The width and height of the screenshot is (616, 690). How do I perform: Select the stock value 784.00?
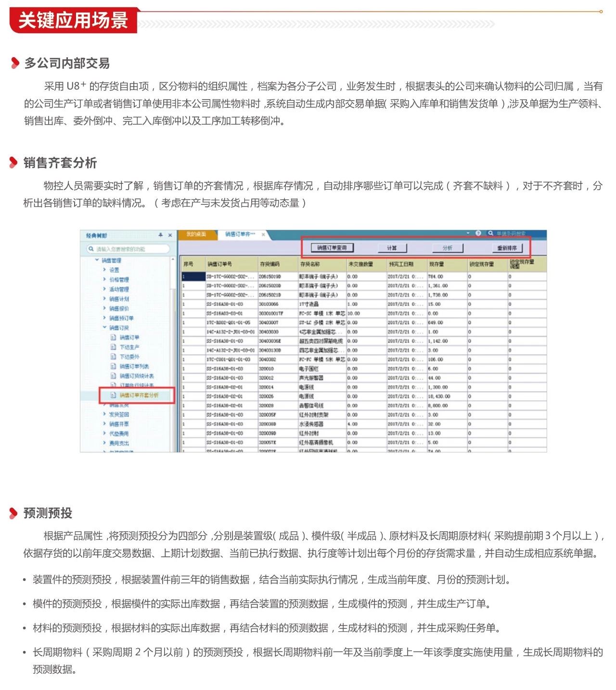(x=447, y=277)
